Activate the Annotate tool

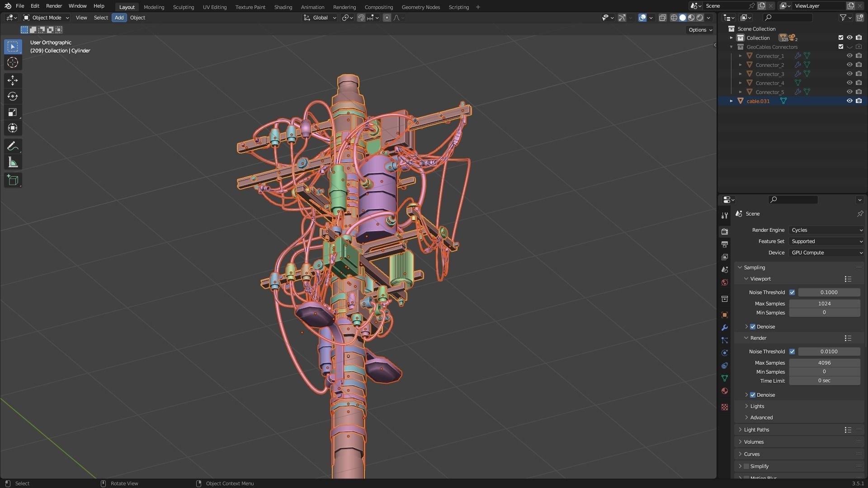[13, 146]
